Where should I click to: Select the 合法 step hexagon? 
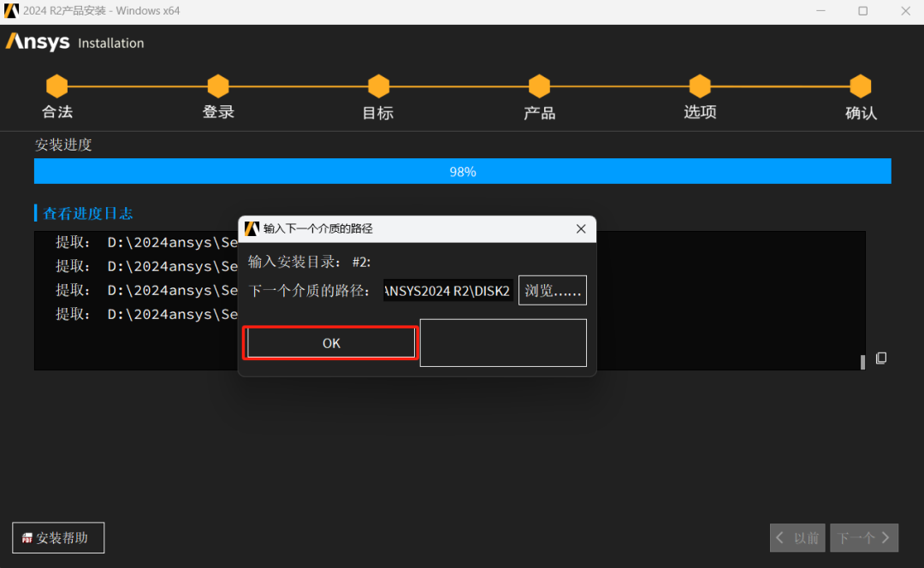[57, 86]
